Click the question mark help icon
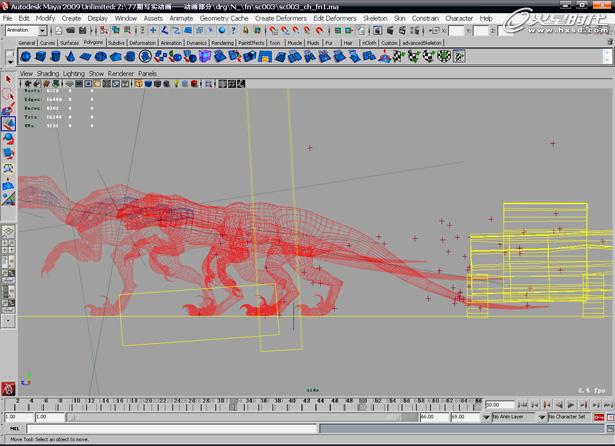Screen dimensions: 615x446 pos(234,30)
